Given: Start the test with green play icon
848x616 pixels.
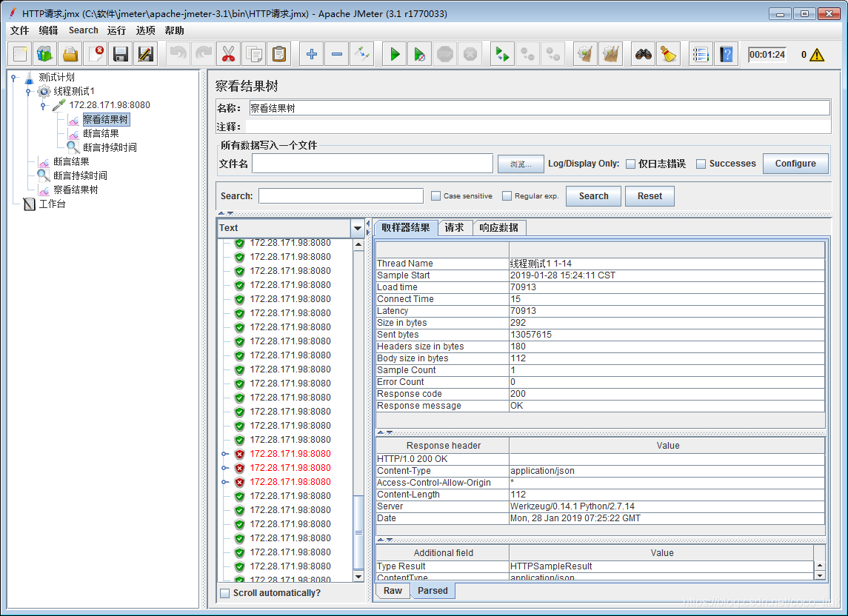Looking at the screenshot, I should coord(394,54).
